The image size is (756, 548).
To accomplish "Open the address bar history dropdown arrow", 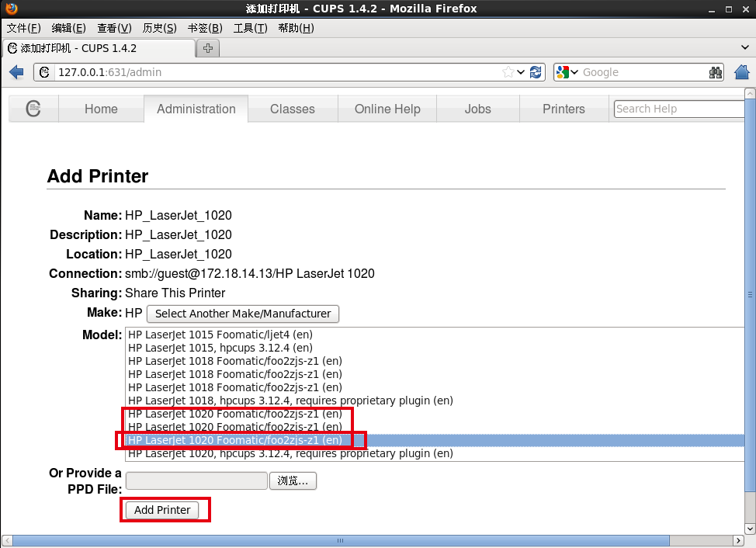I will (x=521, y=72).
